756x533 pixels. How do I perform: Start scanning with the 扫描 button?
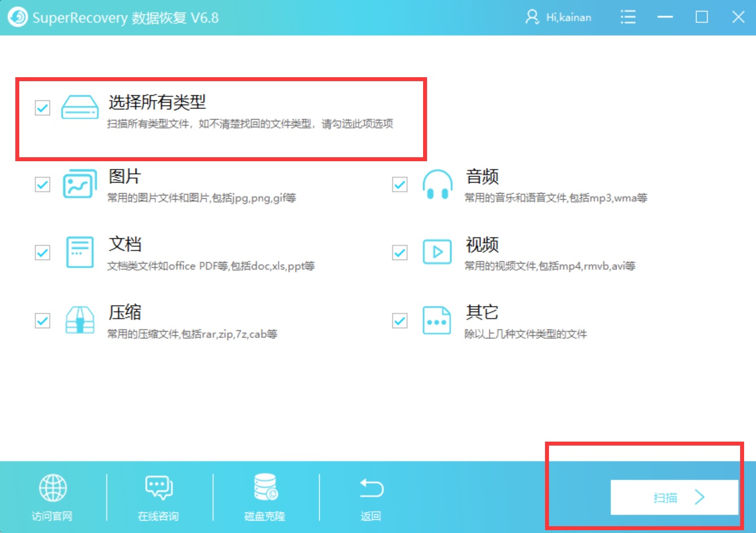[x=674, y=497]
